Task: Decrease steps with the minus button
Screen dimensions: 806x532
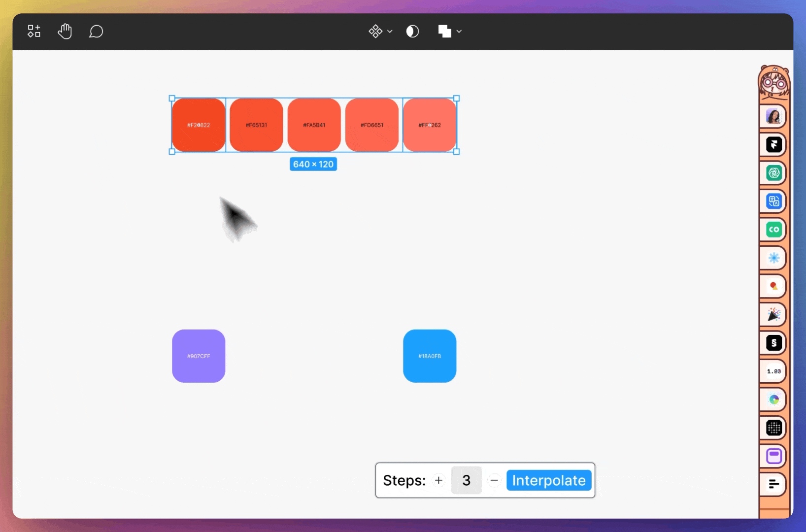Action: [x=494, y=480]
